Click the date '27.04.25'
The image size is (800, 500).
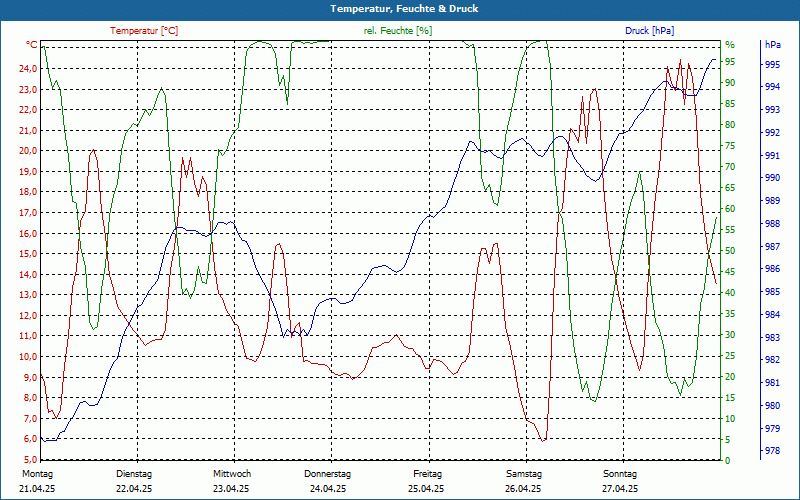click(x=620, y=489)
